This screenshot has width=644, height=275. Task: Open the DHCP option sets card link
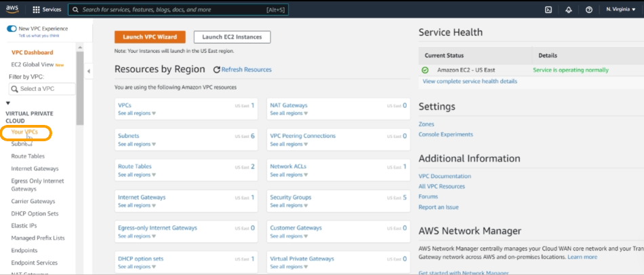pyautogui.click(x=140, y=259)
